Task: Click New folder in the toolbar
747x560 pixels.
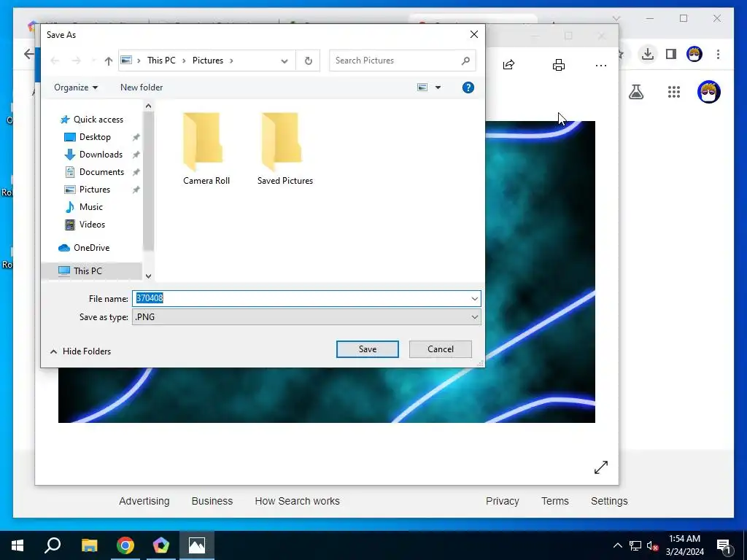Action: coord(142,87)
